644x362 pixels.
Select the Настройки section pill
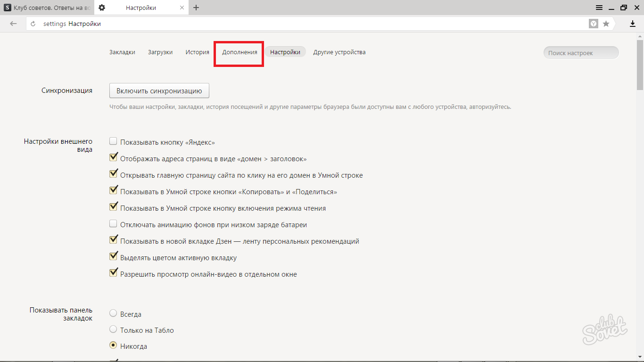(x=285, y=52)
